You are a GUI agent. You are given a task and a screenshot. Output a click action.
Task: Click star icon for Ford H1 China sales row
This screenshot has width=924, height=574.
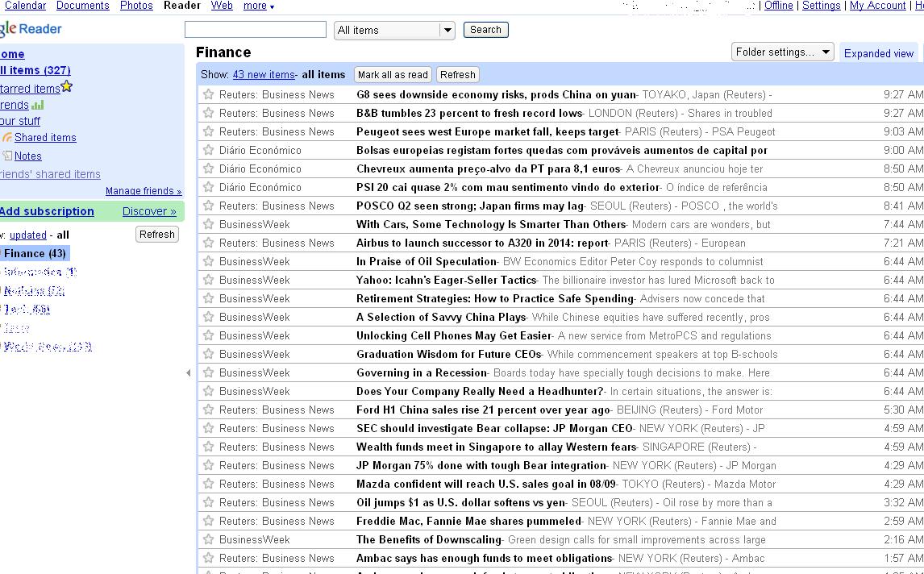tap(208, 410)
